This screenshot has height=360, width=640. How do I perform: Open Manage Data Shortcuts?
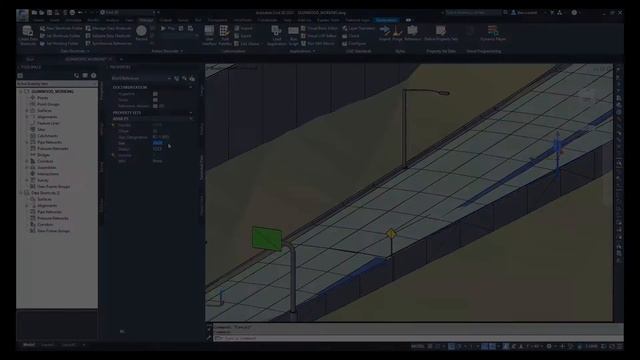[109, 29]
